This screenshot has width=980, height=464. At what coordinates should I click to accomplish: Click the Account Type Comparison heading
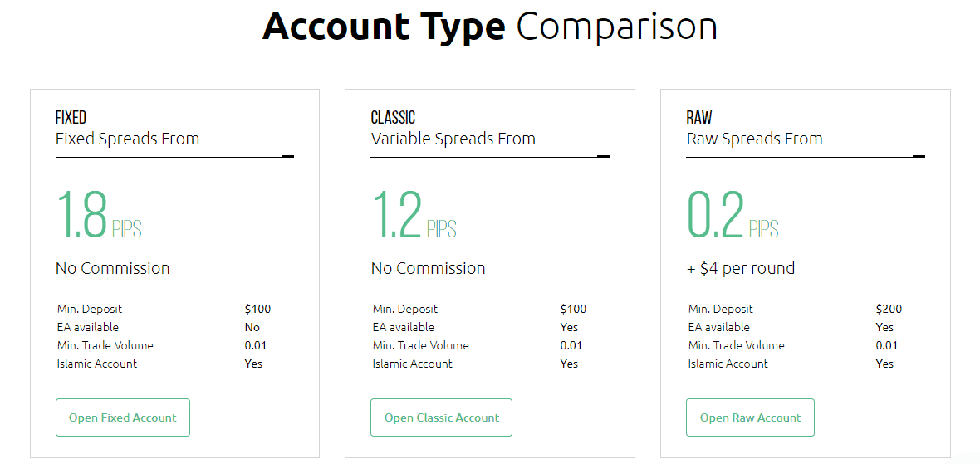[x=490, y=27]
